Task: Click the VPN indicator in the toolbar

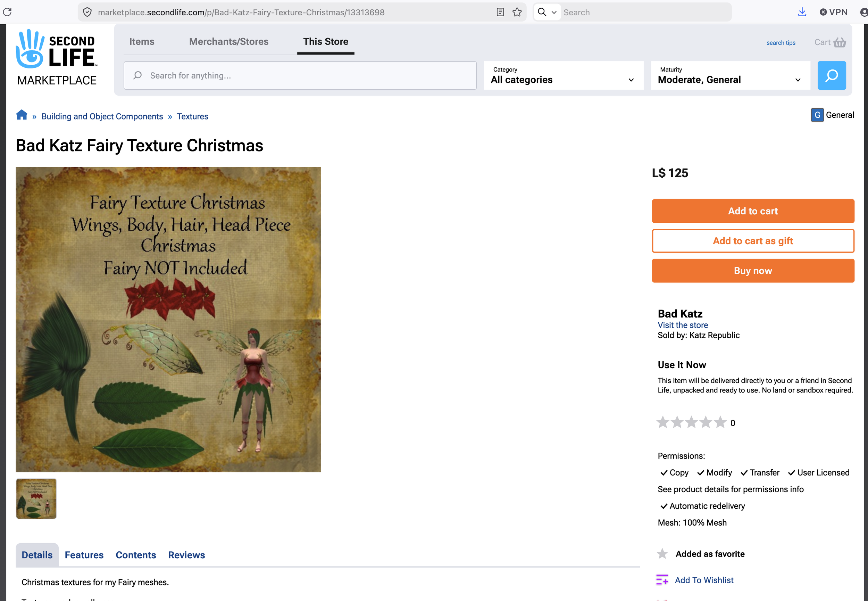Action: pyautogui.click(x=833, y=12)
